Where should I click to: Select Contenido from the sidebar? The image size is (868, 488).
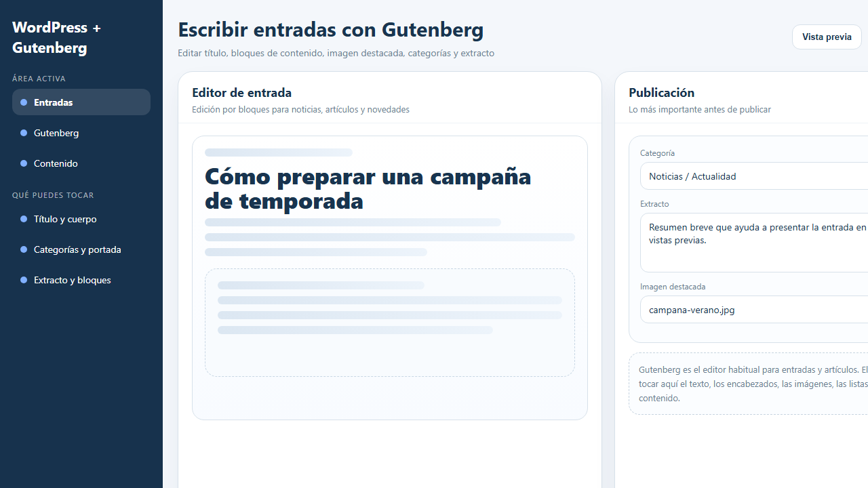pyautogui.click(x=55, y=163)
